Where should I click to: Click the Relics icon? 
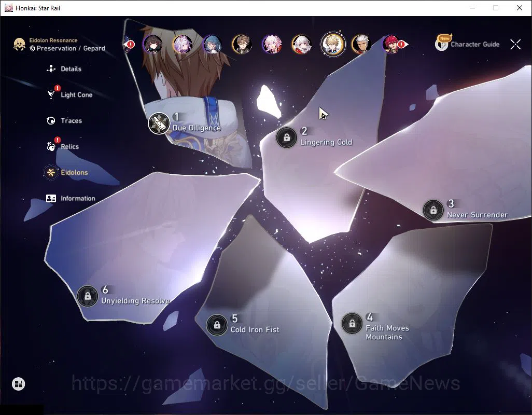51,147
